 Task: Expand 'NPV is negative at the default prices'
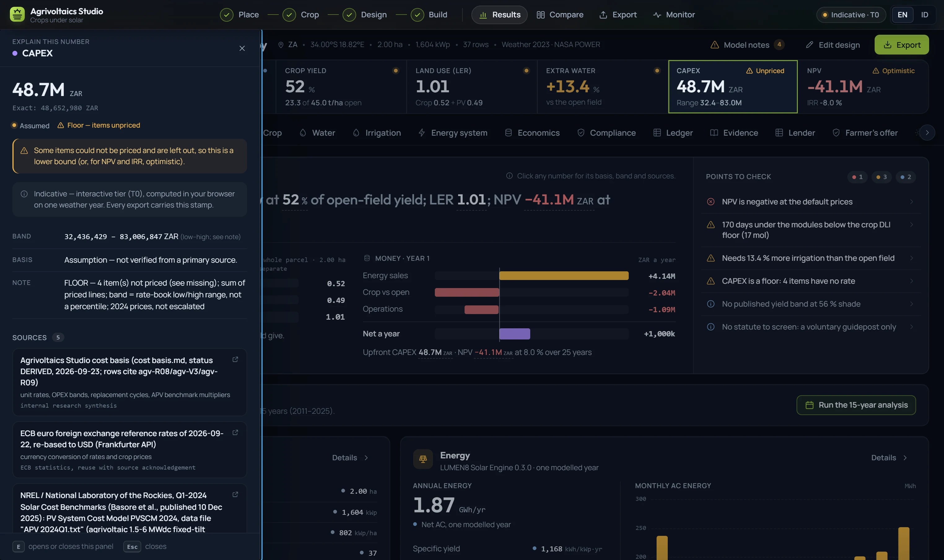[x=811, y=202]
